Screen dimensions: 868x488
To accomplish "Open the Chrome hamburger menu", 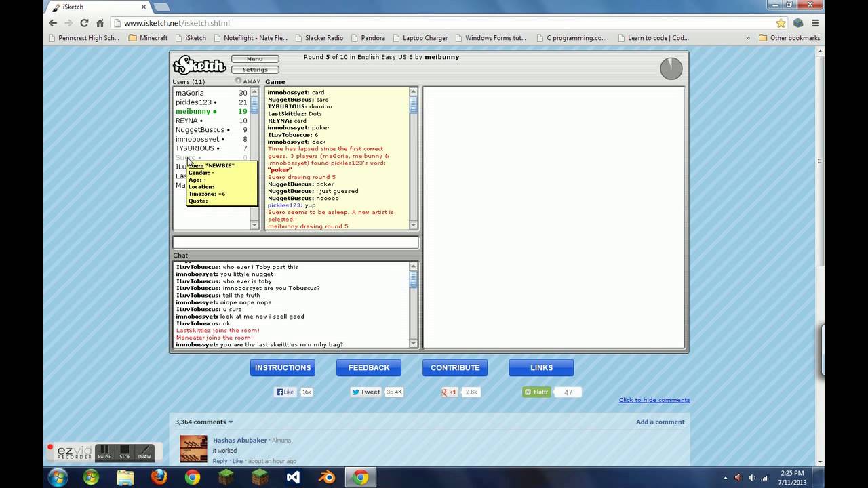I will 816,23.
